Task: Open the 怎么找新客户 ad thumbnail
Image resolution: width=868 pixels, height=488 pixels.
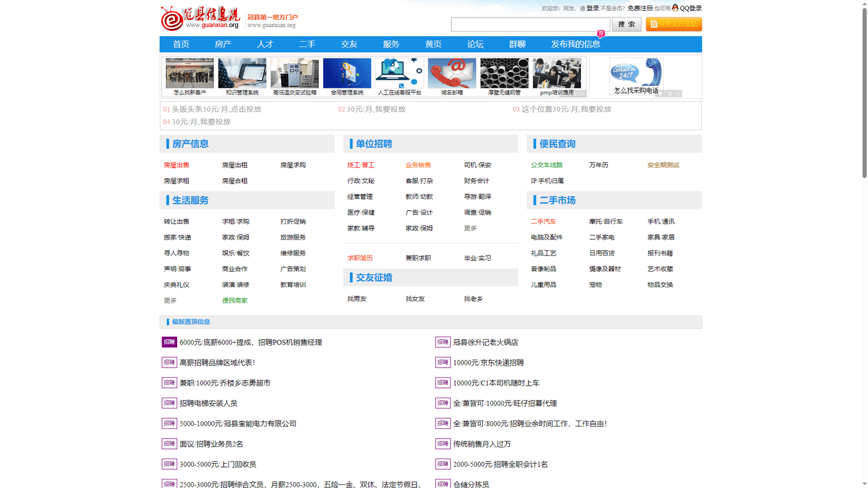Action: [190, 77]
